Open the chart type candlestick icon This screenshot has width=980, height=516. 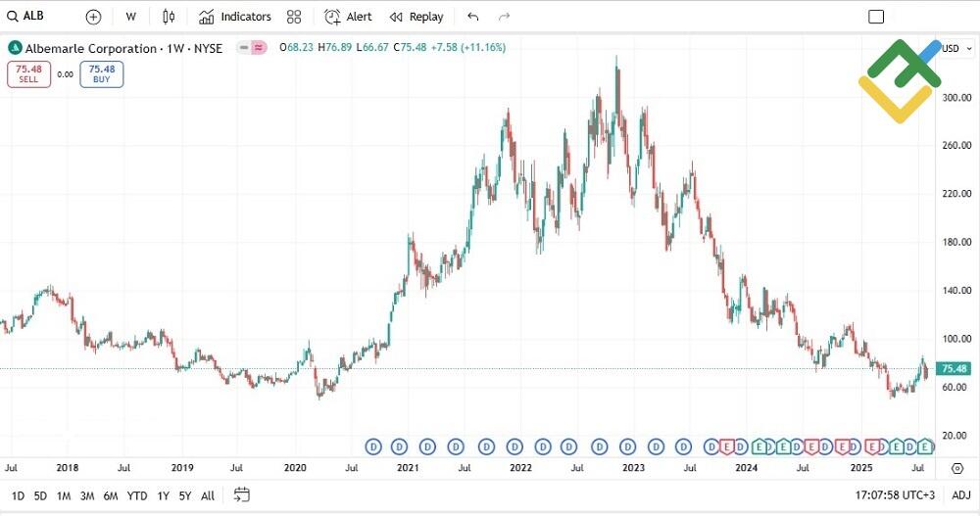(169, 17)
